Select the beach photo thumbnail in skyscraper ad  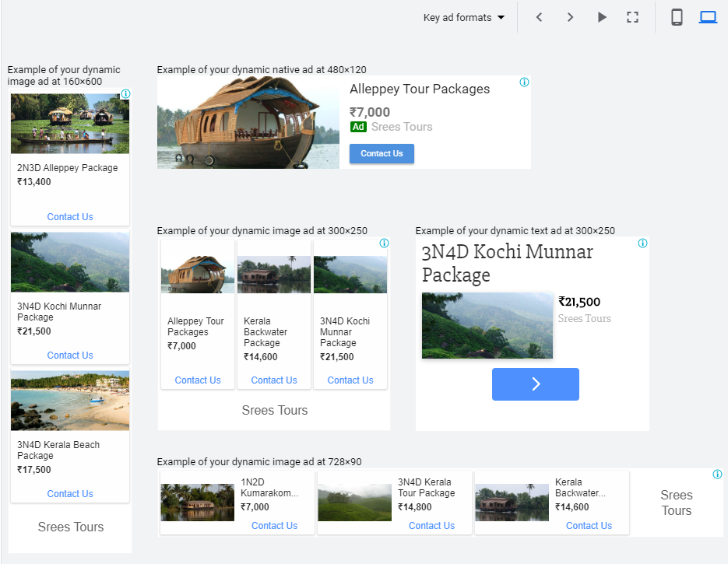[x=70, y=401]
